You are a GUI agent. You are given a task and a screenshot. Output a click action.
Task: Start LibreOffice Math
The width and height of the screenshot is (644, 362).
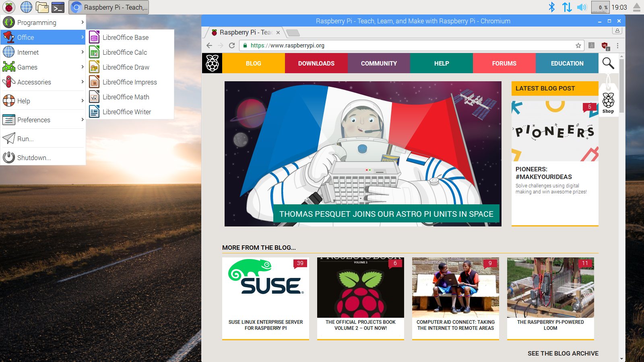[130, 97]
